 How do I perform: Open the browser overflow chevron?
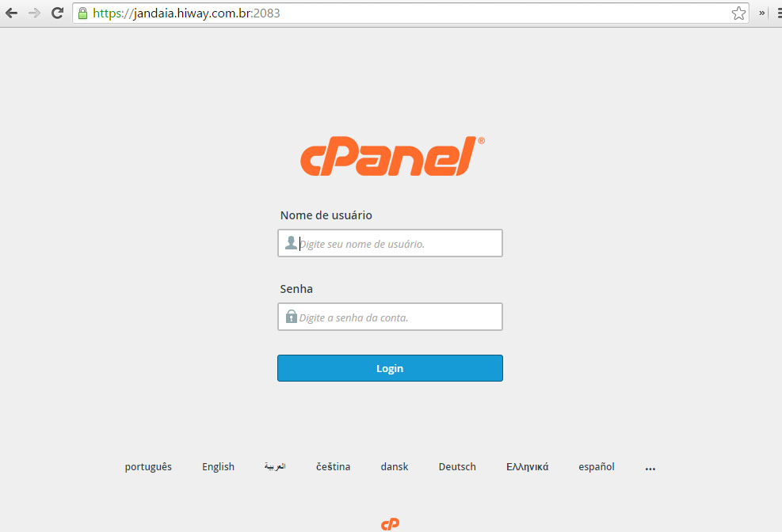coord(761,13)
